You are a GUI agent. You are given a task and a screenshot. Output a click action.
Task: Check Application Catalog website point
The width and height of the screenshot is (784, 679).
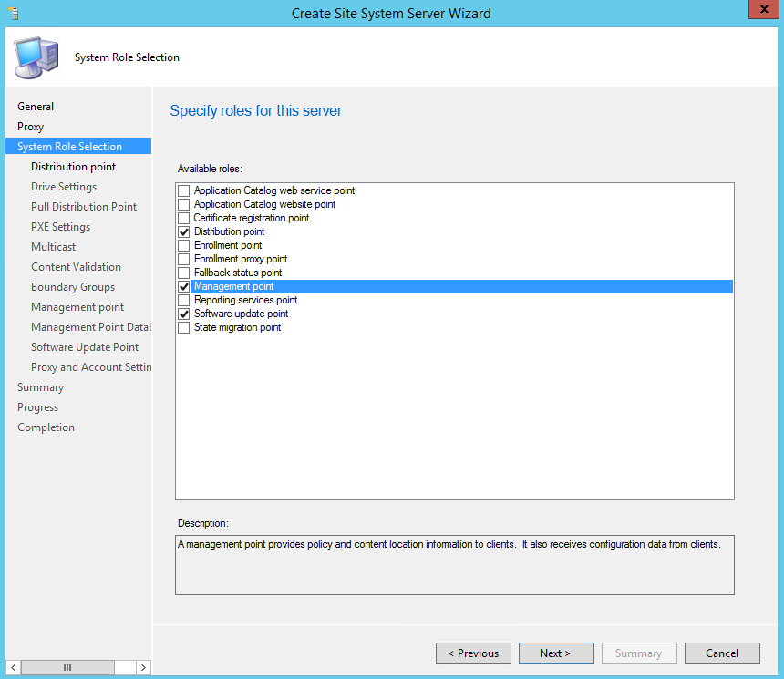(x=184, y=204)
